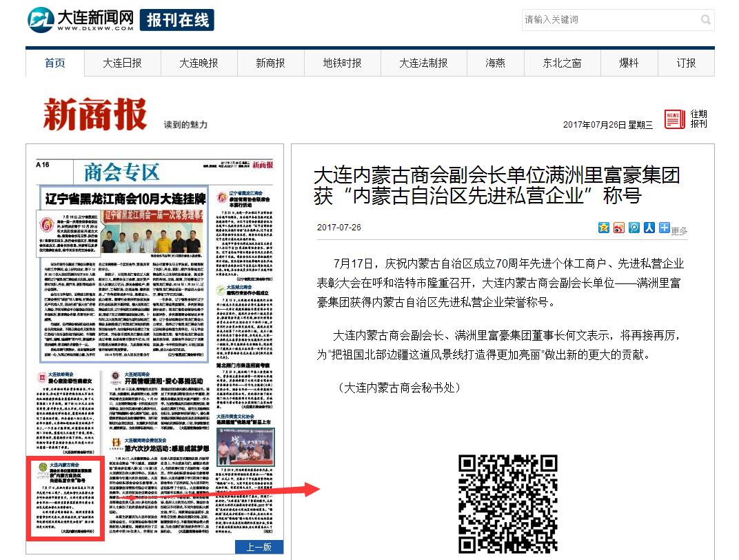Select the 首页 tab
The image size is (739, 560).
(x=55, y=63)
